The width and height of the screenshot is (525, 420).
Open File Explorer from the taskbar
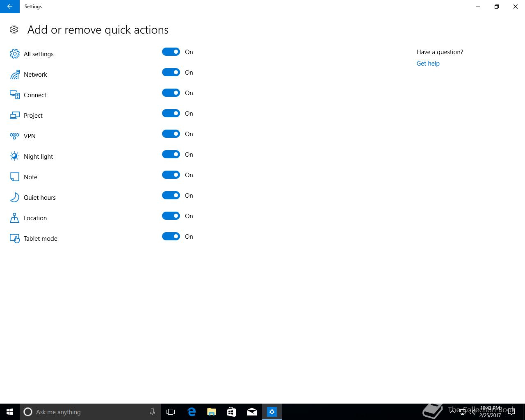tap(211, 412)
